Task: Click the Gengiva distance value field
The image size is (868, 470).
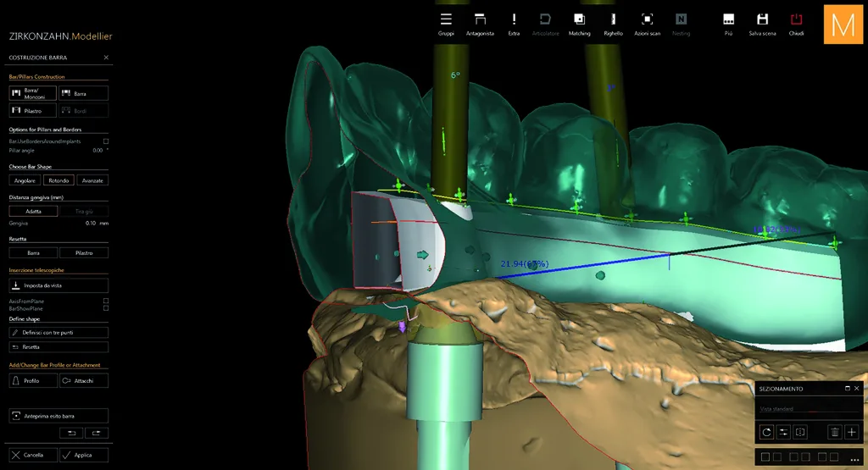Action: pos(92,224)
